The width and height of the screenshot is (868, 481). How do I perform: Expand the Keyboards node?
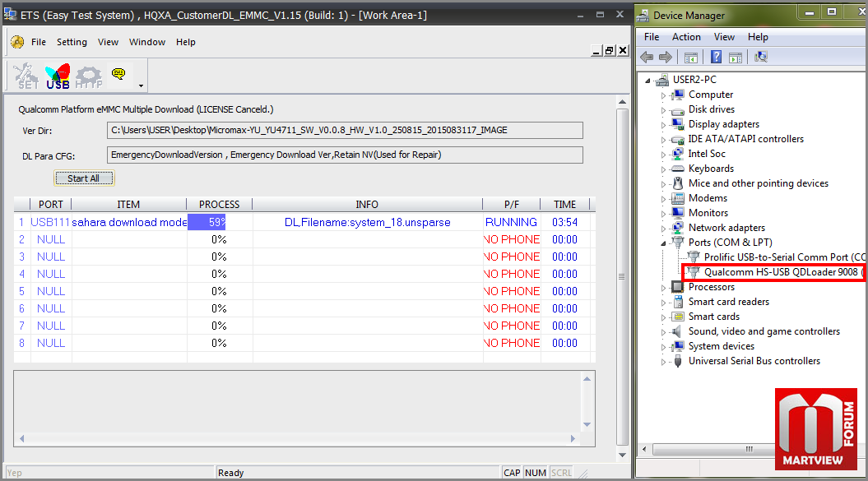663,169
